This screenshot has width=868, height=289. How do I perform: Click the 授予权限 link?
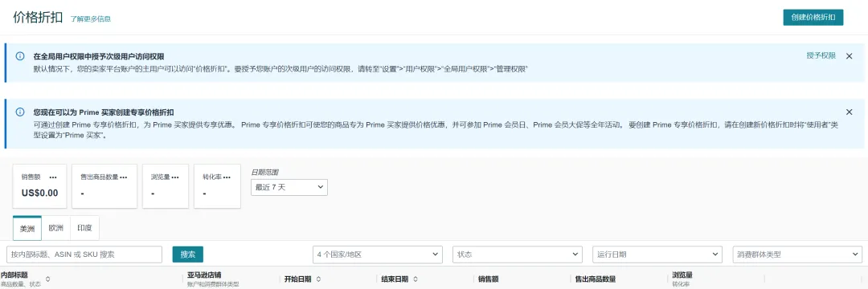821,56
